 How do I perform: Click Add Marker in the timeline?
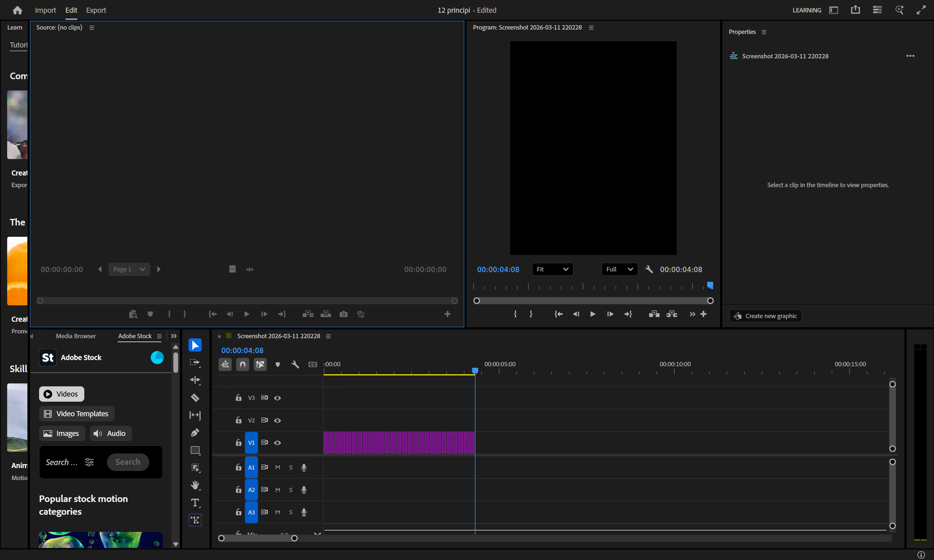coord(277,364)
